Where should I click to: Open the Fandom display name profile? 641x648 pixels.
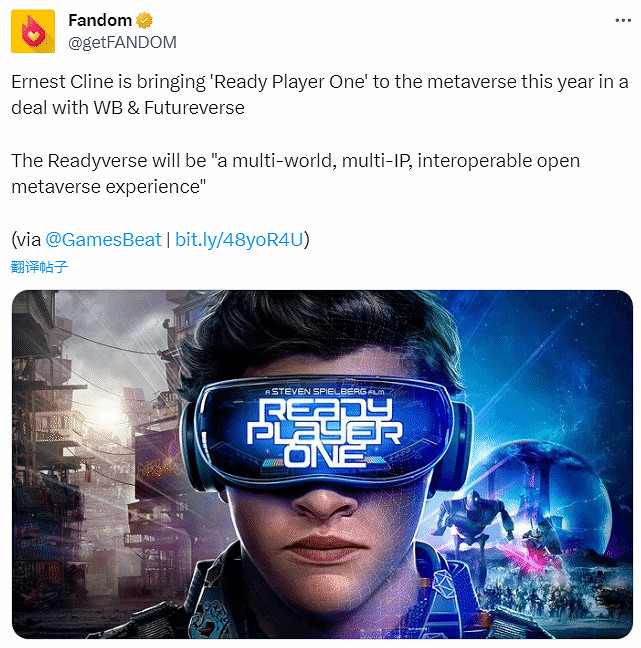[100, 20]
